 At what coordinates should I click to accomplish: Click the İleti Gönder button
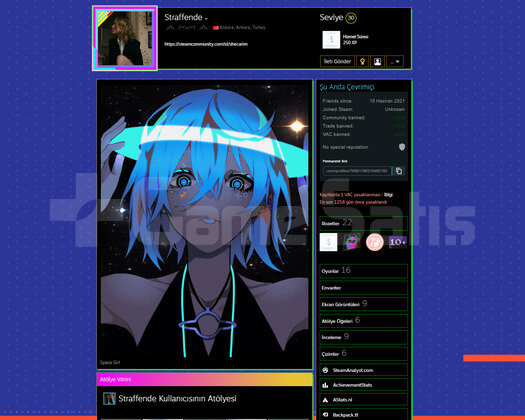[337, 62]
